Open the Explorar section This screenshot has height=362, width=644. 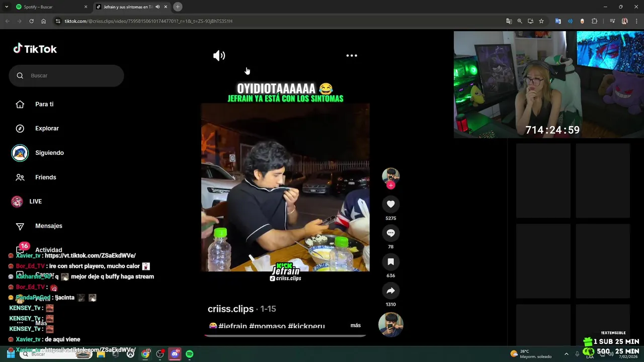(47, 128)
